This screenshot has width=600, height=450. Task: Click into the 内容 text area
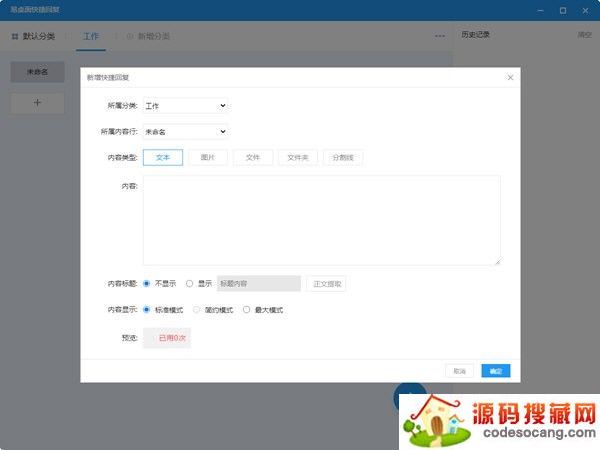321,220
